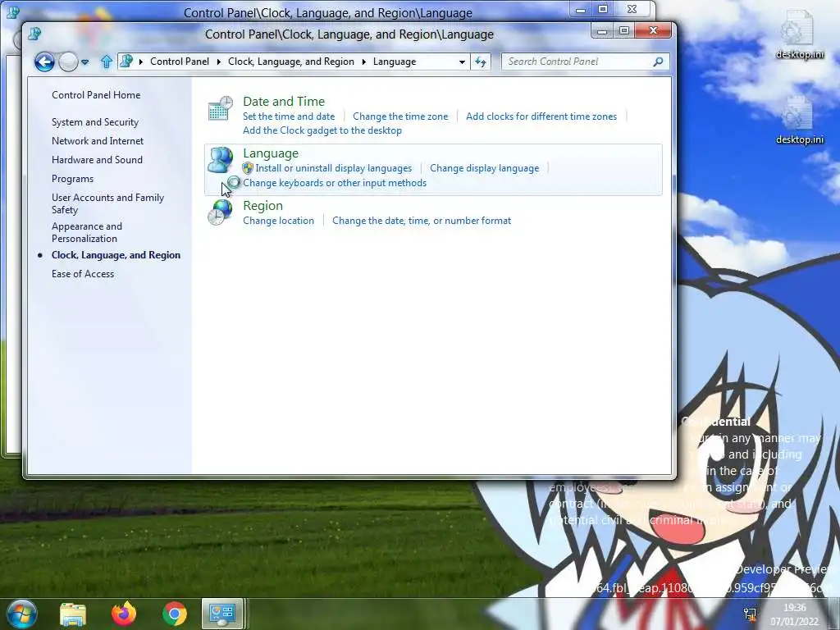840x630 pixels.
Task: Open User Accounts and Family Safety
Action: tap(107, 203)
